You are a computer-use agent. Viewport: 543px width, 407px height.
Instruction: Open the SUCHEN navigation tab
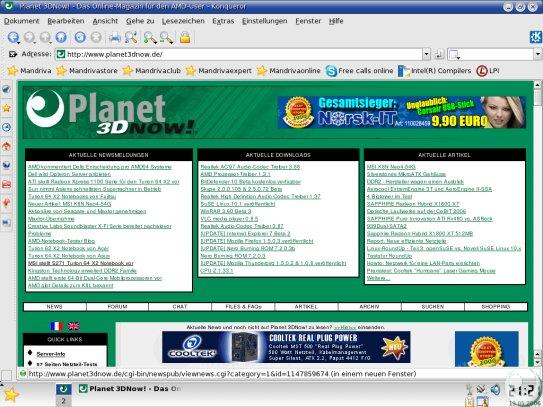[x=433, y=307]
